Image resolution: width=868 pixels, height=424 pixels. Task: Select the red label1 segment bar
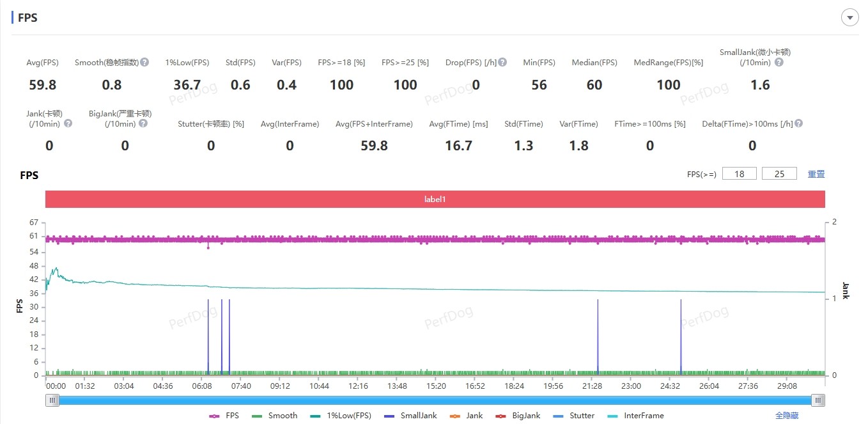coord(435,199)
